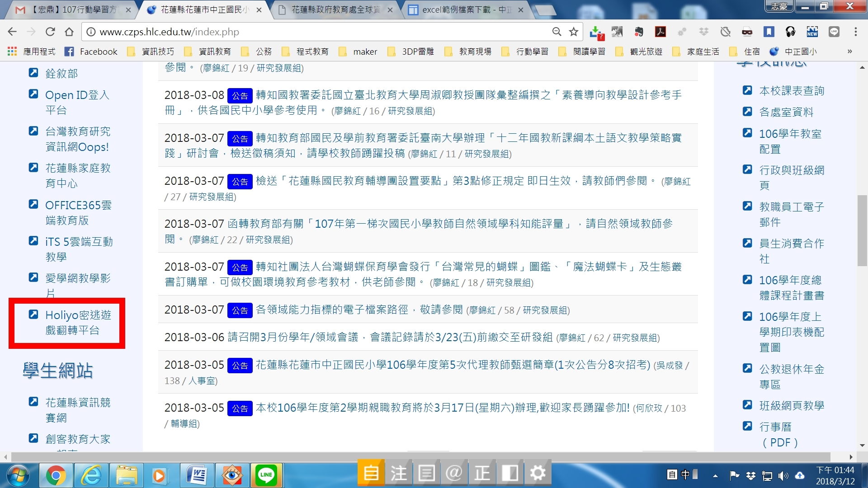Click the URL address bar field
Viewport: 868px width, 488px height.
tap(316, 32)
